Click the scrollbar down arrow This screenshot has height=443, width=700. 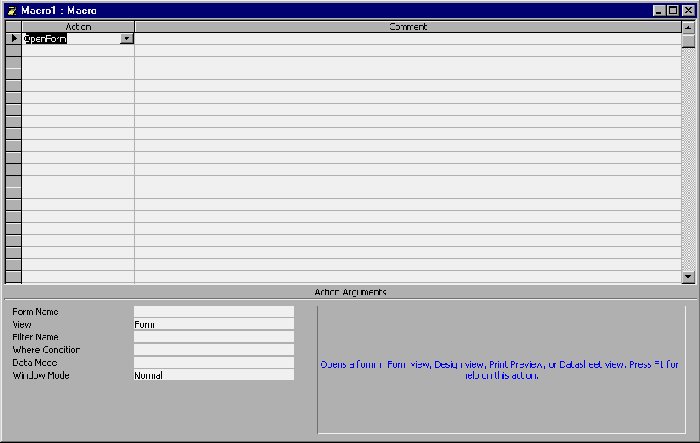tap(687, 277)
